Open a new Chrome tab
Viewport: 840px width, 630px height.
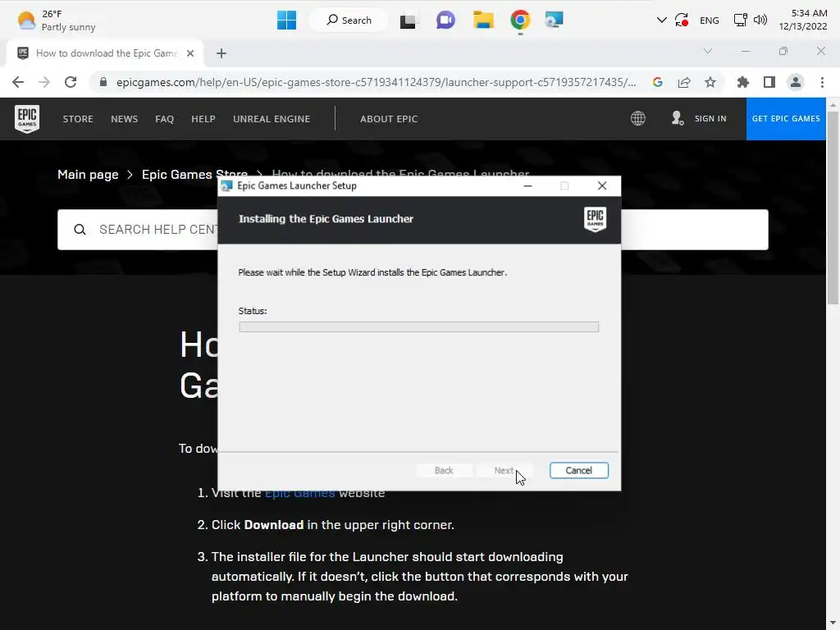221,53
